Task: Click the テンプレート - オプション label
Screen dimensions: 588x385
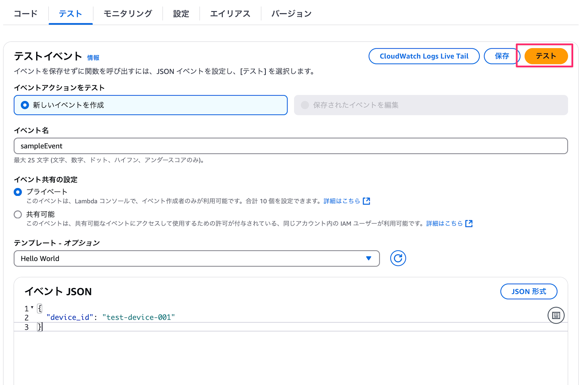Action: [x=57, y=243]
